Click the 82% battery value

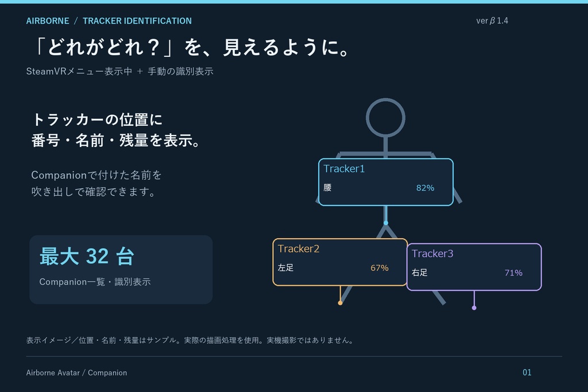425,188
